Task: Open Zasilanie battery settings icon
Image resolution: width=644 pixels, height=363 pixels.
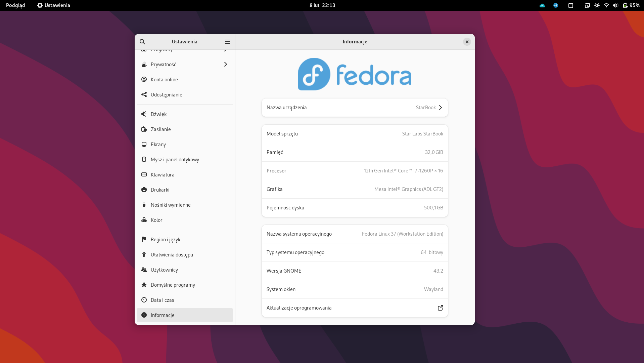Action: click(x=144, y=129)
